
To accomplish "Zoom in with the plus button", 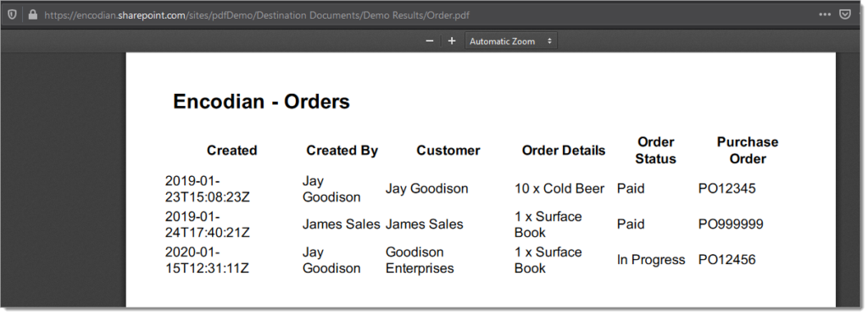I will 452,41.
